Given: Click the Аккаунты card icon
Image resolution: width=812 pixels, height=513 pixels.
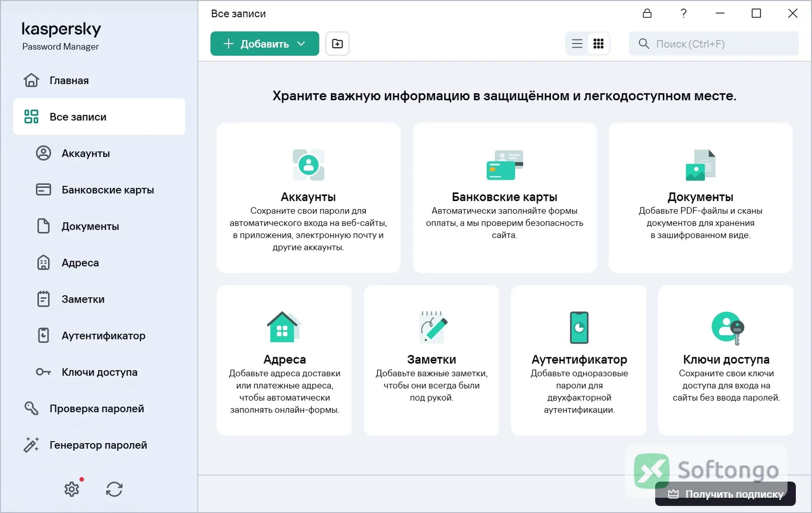Looking at the screenshot, I should coord(309,165).
